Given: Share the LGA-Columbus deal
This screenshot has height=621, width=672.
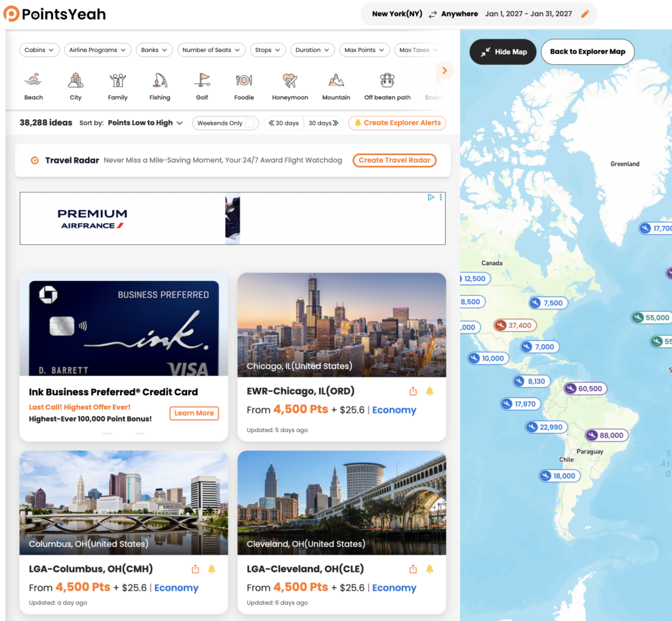Looking at the screenshot, I should point(196,568).
